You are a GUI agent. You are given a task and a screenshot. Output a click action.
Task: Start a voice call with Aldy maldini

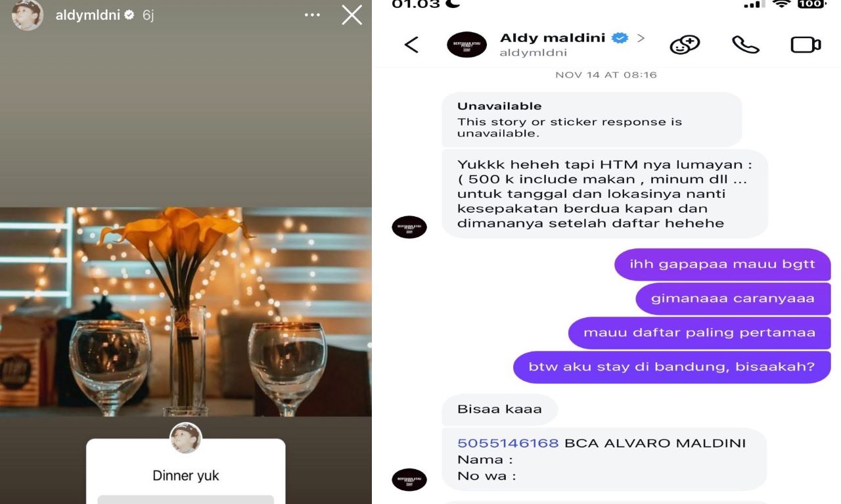click(x=745, y=45)
